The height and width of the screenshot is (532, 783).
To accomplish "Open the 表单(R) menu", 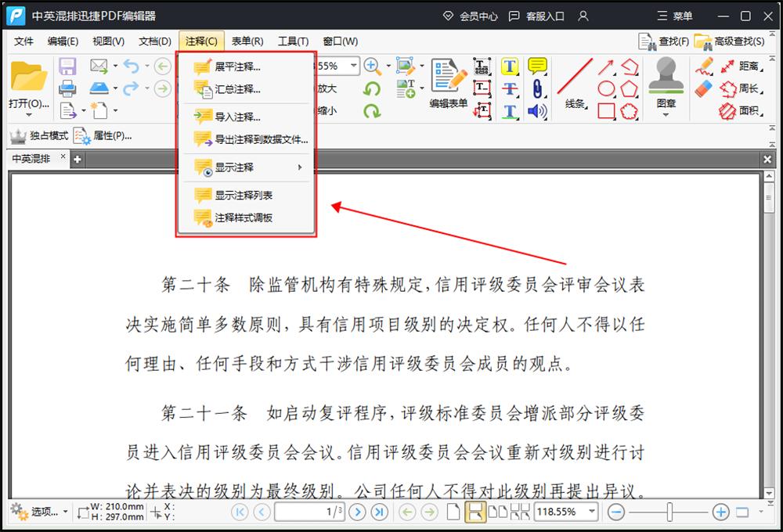I will pos(247,41).
